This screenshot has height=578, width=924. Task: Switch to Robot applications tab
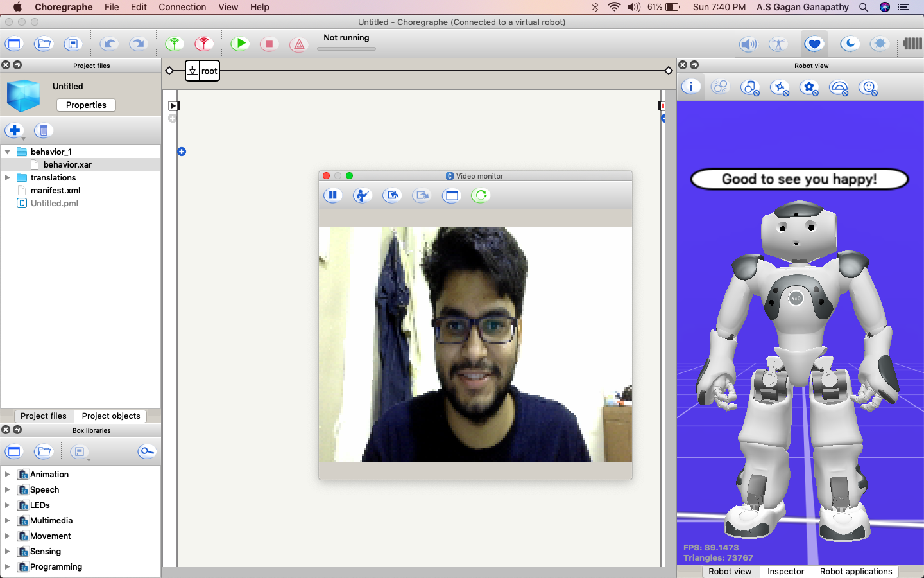coord(856,571)
